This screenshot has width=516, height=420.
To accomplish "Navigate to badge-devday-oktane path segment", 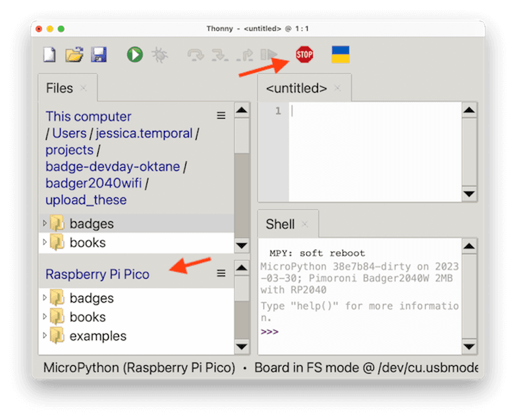I will [x=112, y=166].
